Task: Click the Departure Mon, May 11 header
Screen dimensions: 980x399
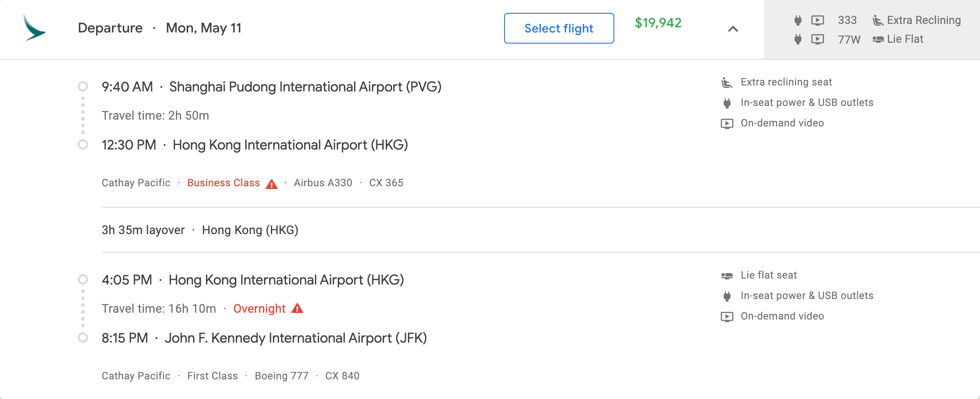Action: (x=160, y=28)
